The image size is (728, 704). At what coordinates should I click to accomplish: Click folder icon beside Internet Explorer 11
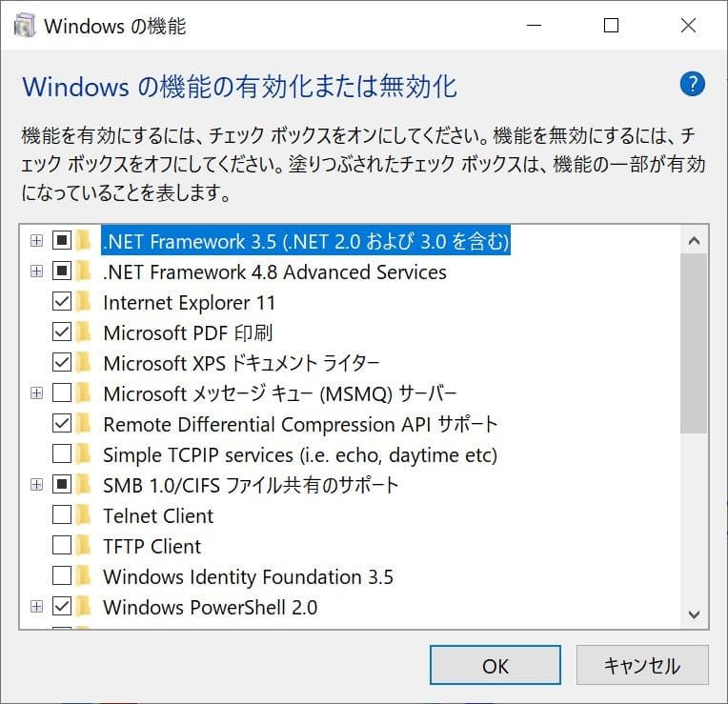[x=85, y=303]
